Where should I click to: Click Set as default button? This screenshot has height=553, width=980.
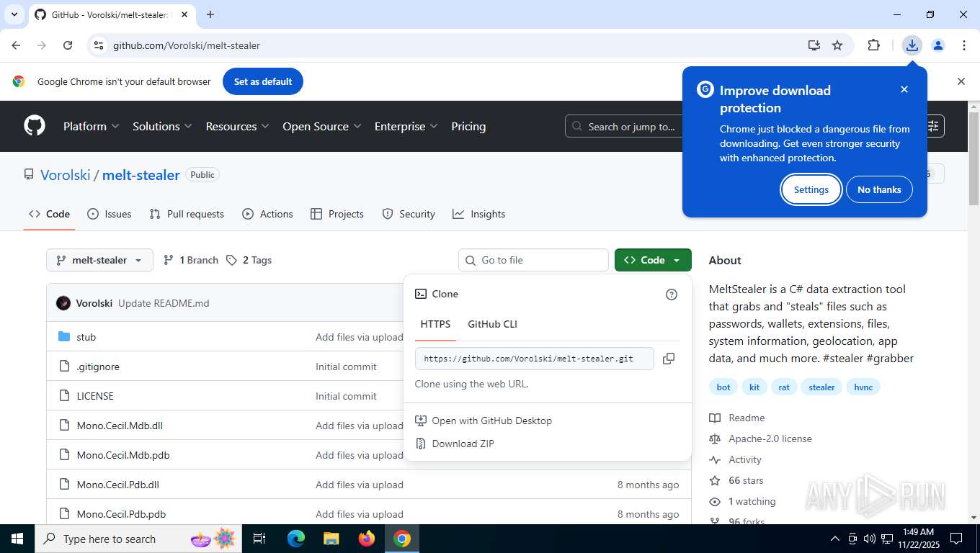(263, 81)
